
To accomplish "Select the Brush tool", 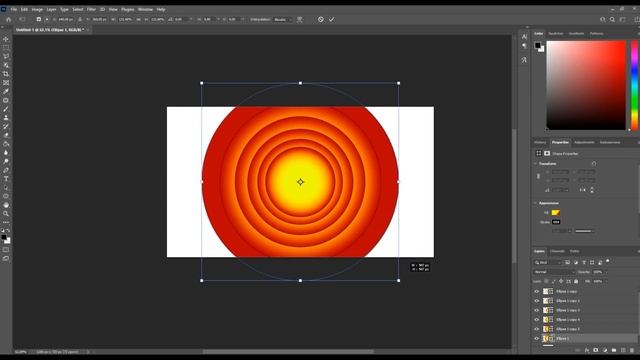I will click(x=6, y=109).
